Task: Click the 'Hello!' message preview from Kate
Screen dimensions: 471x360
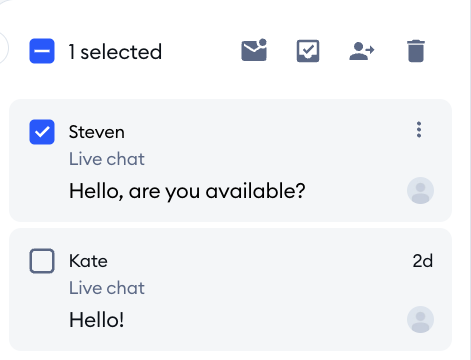Action: coord(97,320)
